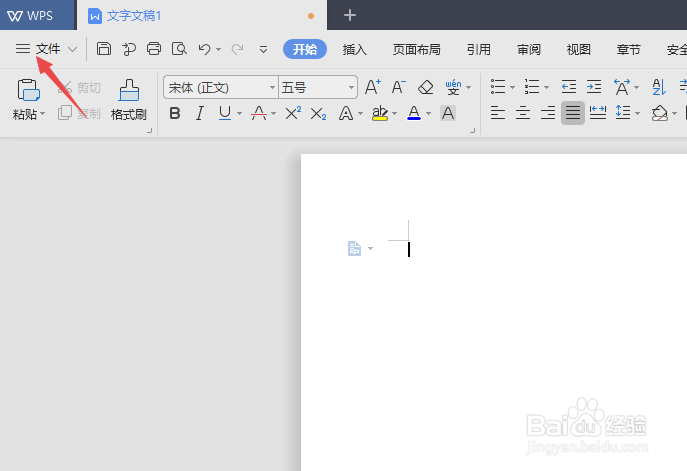Center align text
The width and height of the screenshot is (687, 471).
pos(523,113)
